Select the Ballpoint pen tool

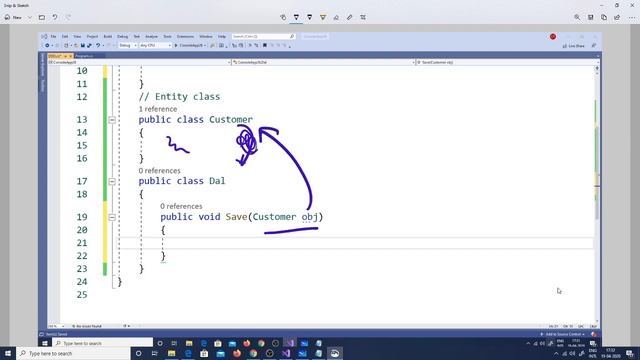click(296, 18)
